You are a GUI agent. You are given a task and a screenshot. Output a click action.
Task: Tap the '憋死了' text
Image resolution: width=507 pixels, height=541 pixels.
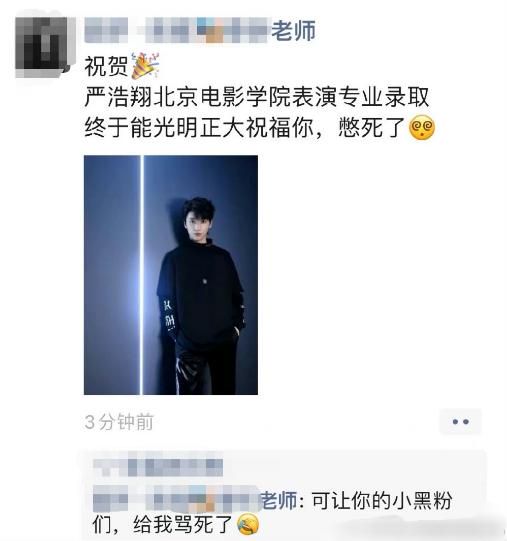(372, 128)
